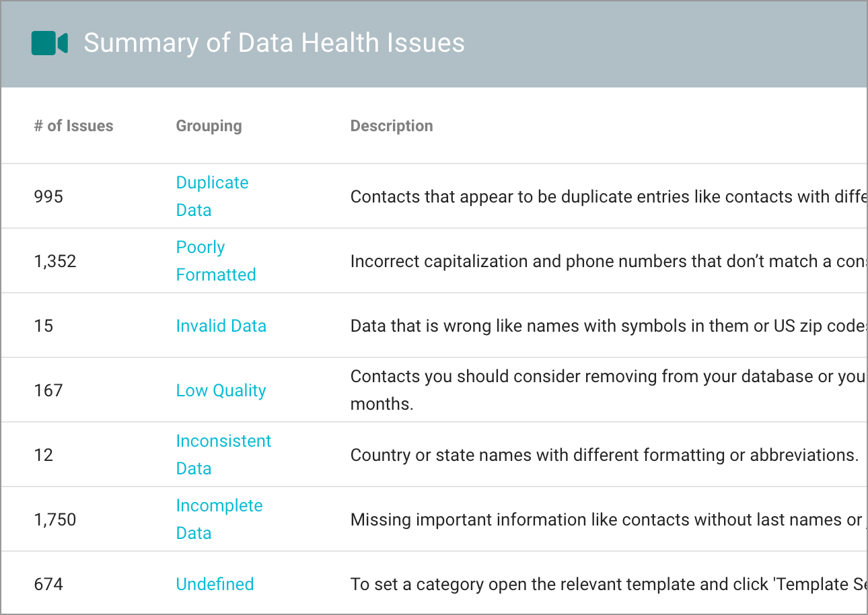
Task: Click the Low Quality grouping link
Action: pyautogui.click(x=221, y=390)
